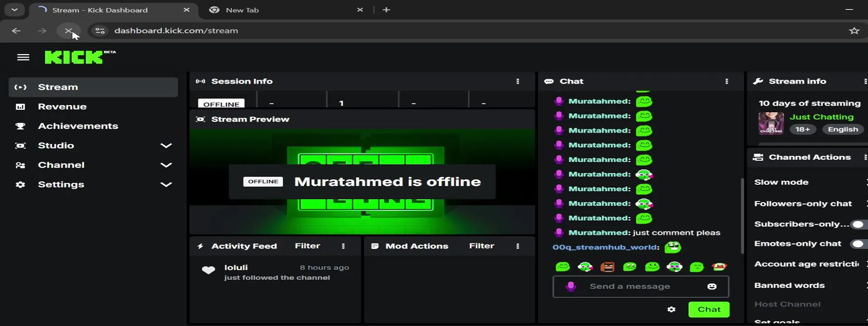The width and height of the screenshot is (868, 326).
Task: Click the Channel sidebar item
Action: [x=93, y=165]
